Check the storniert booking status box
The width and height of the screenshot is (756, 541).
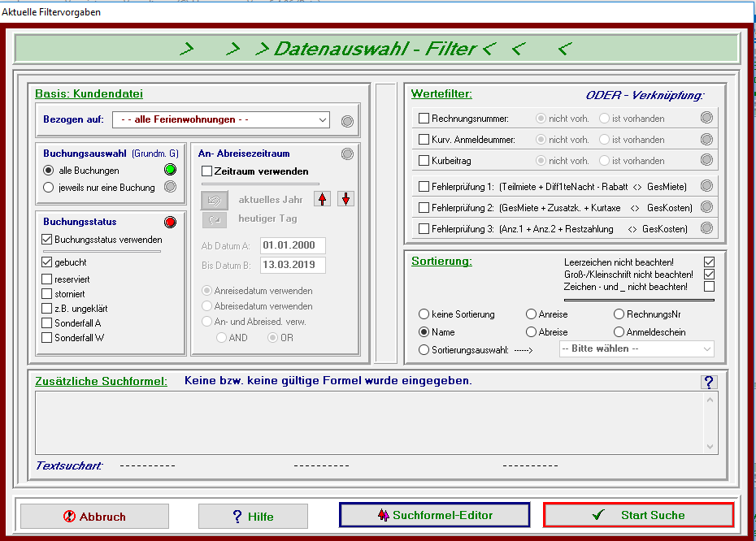(47, 294)
